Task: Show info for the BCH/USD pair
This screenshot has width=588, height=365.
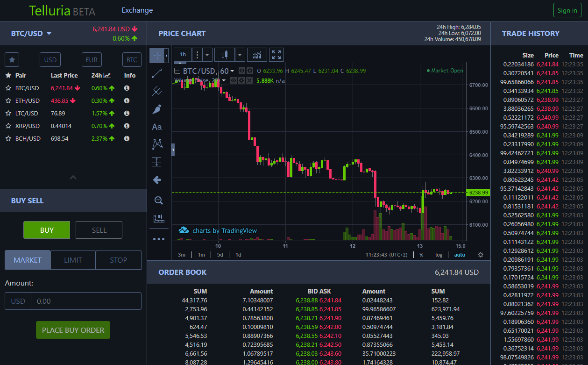Action: click(x=127, y=138)
